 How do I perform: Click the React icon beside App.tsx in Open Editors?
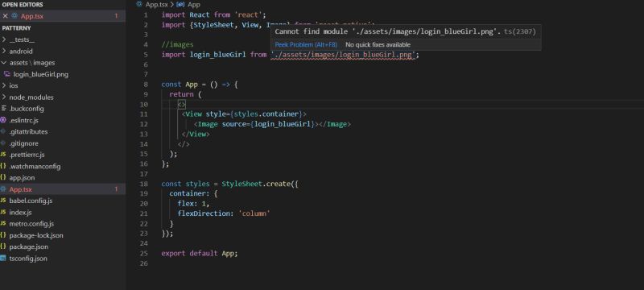(14, 16)
